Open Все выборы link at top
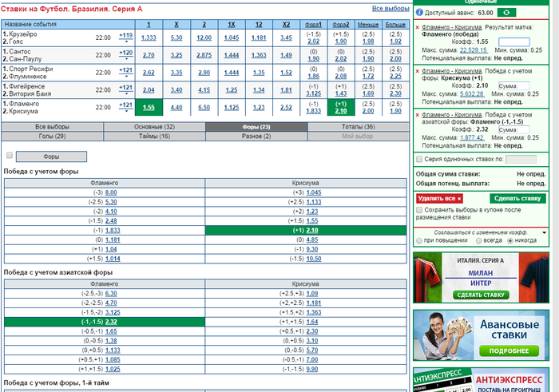 [x=391, y=8]
